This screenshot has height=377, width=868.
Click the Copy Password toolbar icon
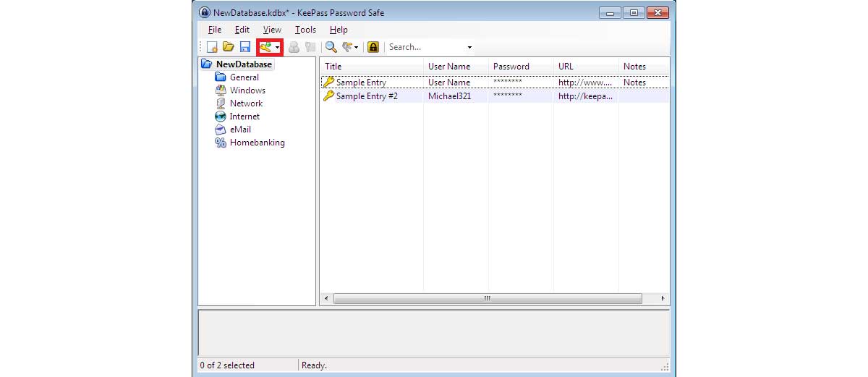[310, 47]
